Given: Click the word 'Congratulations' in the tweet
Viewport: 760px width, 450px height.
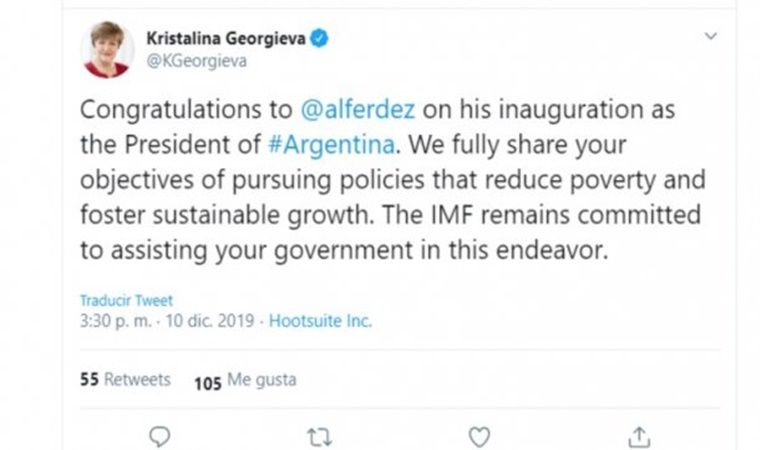Looking at the screenshot, I should pyautogui.click(x=166, y=109).
